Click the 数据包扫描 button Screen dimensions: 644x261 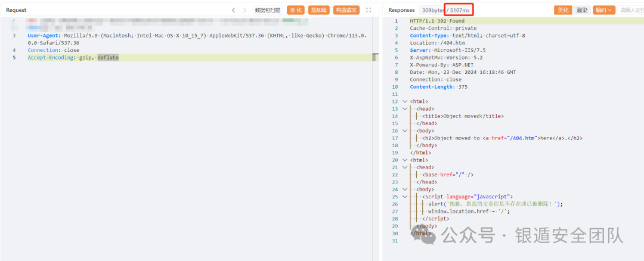point(267,10)
